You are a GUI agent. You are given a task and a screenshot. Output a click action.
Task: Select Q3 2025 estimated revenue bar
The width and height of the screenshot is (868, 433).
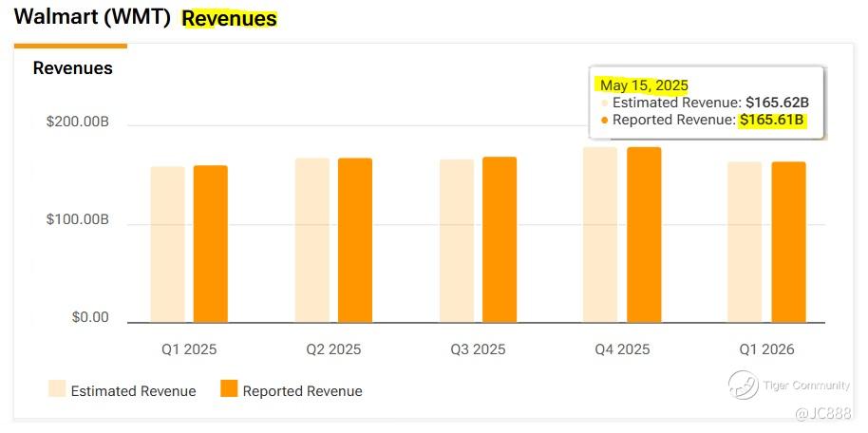pos(457,241)
